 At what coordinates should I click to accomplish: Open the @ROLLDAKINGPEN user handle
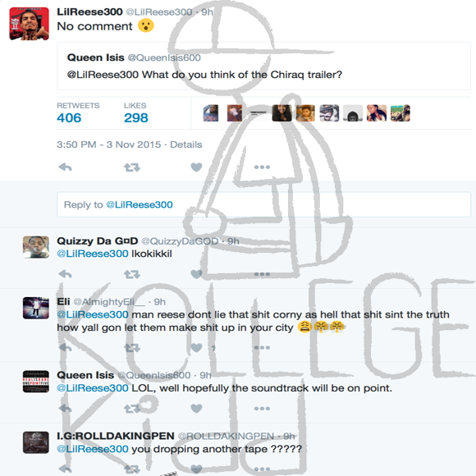[x=226, y=437]
